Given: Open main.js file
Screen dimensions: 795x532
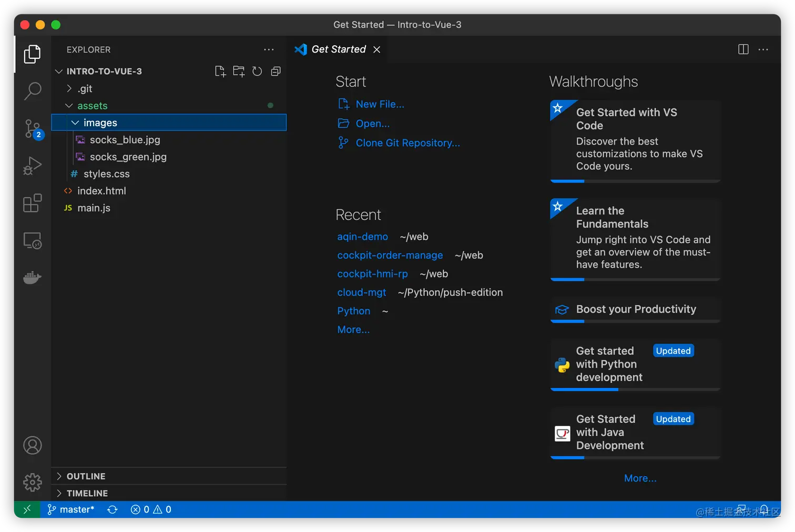Looking at the screenshot, I should point(169,208).
